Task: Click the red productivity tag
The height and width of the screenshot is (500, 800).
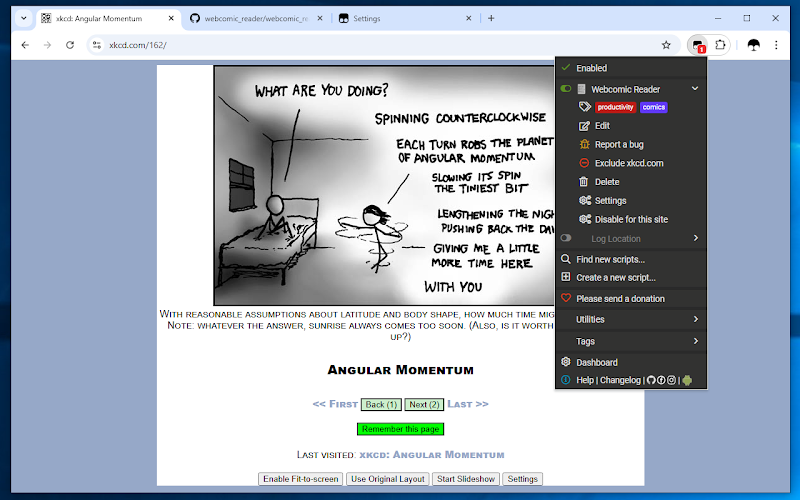Action: (615, 107)
